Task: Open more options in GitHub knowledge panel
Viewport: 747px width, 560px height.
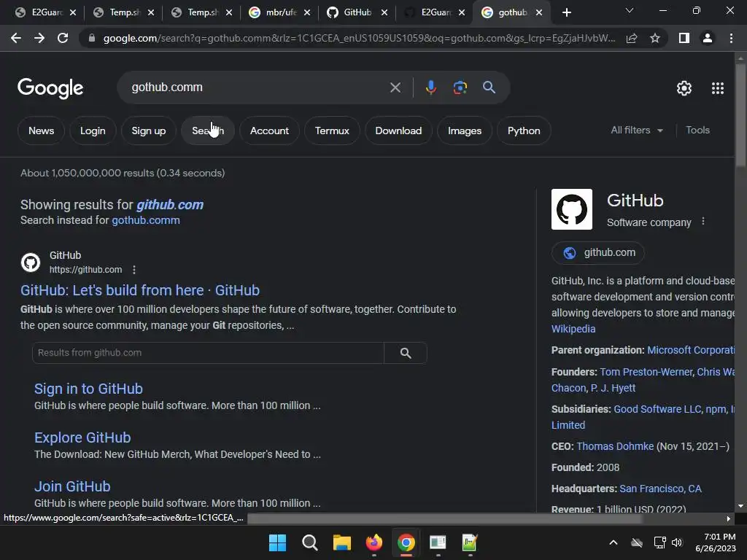Action: pyautogui.click(x=703, y=222)
